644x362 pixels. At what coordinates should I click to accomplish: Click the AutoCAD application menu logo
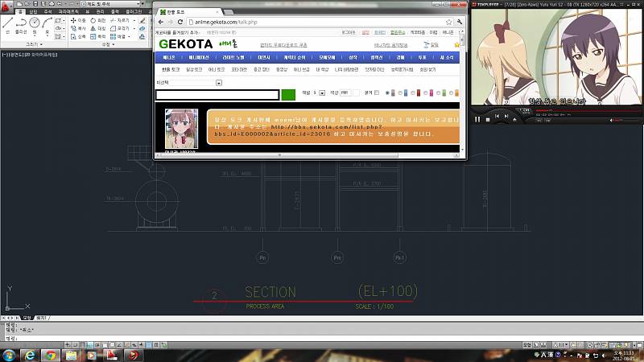[6, 4]
